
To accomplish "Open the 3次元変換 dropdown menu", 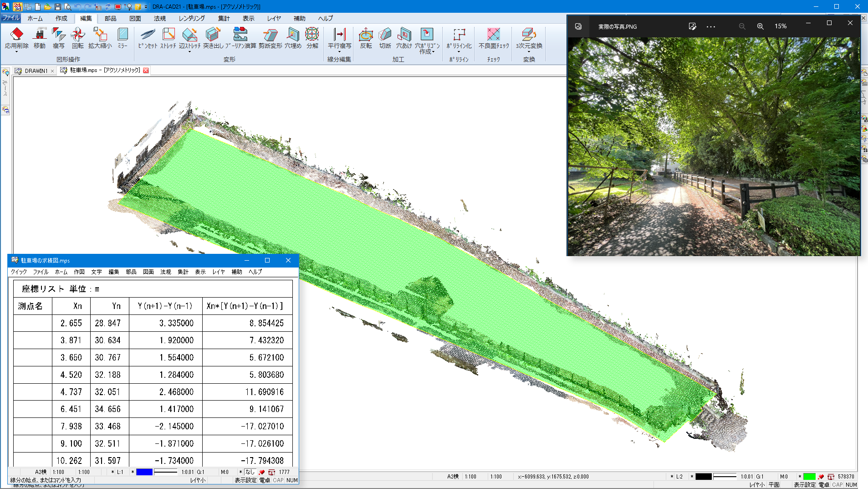I will coord(529,52).
